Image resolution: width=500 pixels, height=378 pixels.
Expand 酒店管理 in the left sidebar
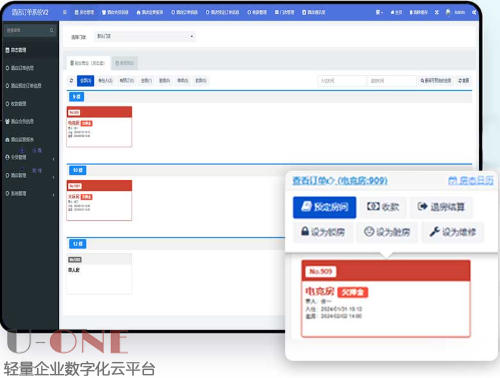pyautogui.click(x=29, y=175)
